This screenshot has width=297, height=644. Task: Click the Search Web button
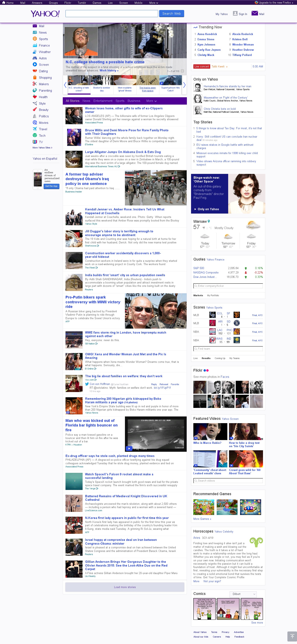click(171, 14)
